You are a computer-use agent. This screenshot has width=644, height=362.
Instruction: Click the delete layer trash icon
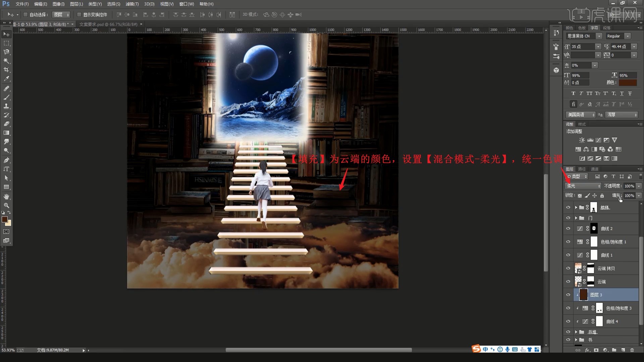point(632,350)
